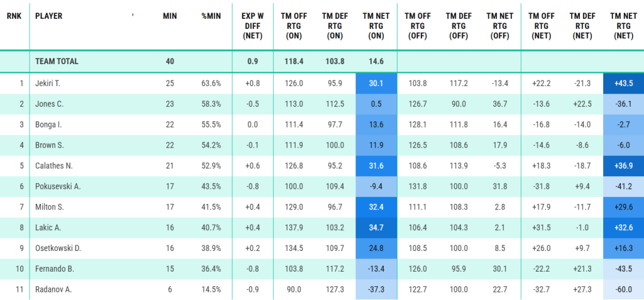Sort table by PLAYER column header
This screenshot has width=644, height=300.
48,15
